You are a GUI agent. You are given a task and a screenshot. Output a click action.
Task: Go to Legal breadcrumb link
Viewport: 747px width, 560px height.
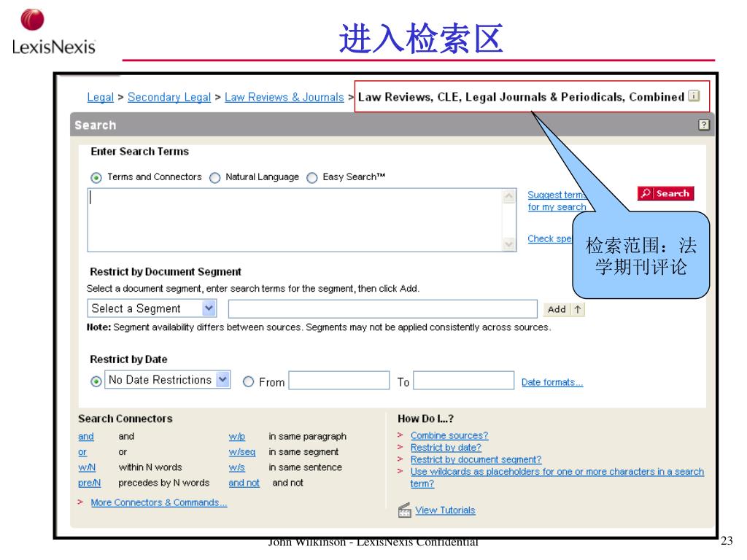[101, 97]
